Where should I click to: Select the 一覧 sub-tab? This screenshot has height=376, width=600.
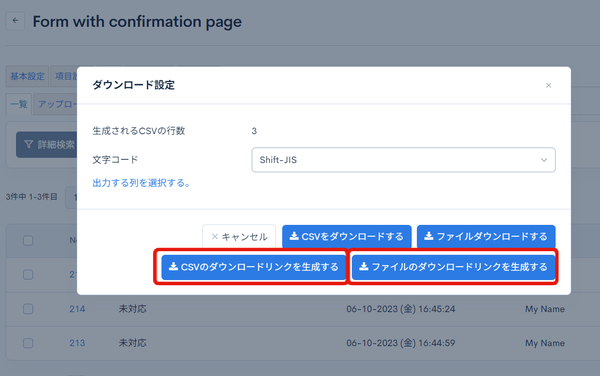coord(19,104)
